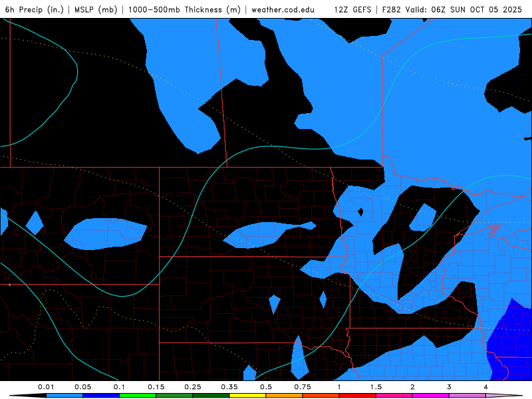This screenshot has width=532, height=399.
Task: Click the magenta 2 to 3 legend swatch
Action: (431, 396)
